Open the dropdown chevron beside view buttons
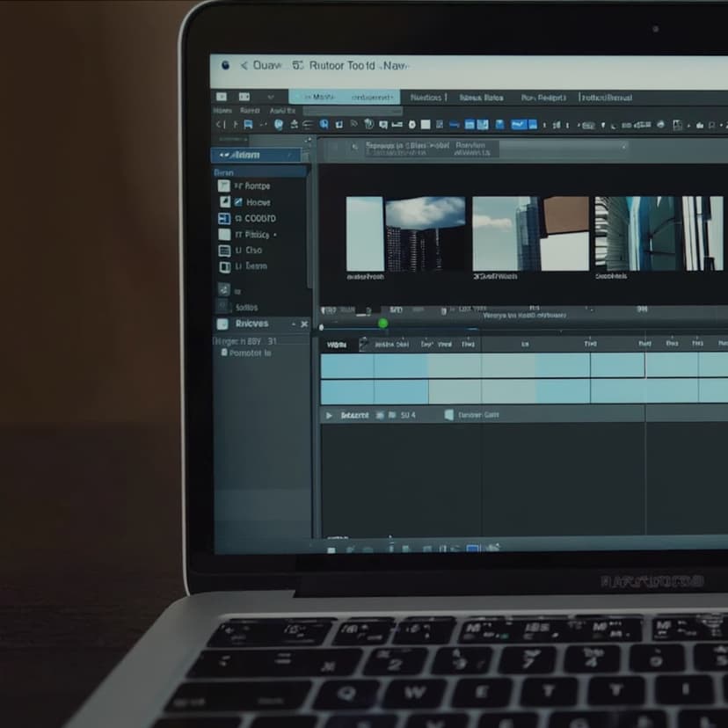This screenshot has width=728, height=728. click(271, 97)
